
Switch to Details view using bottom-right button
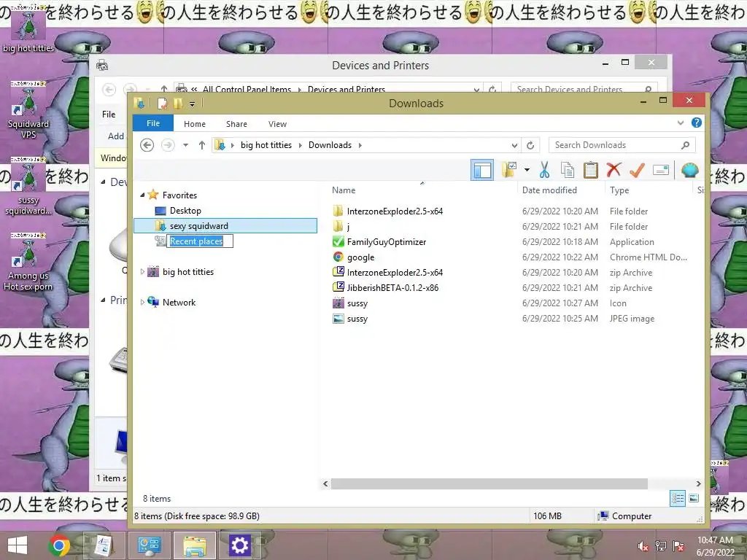[678, 499]
